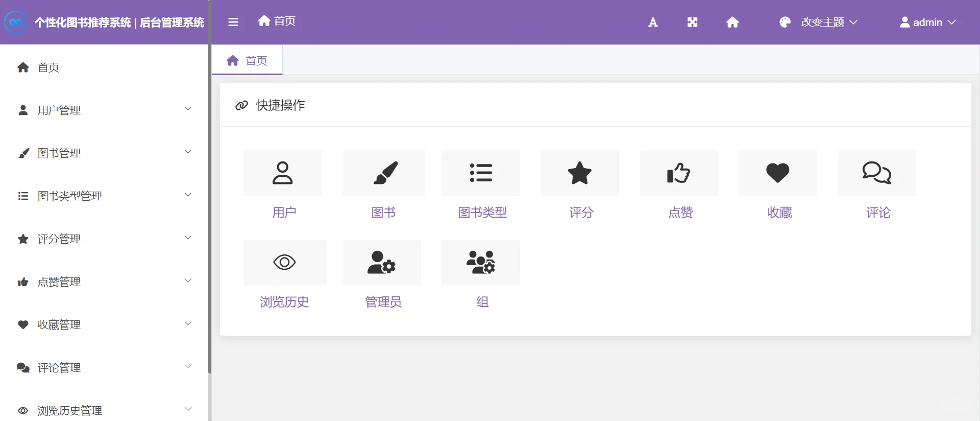The height and width of the screenshot is (421, 980).
Task: Click the heart icon beside 收藏管理
Action: 23,324
